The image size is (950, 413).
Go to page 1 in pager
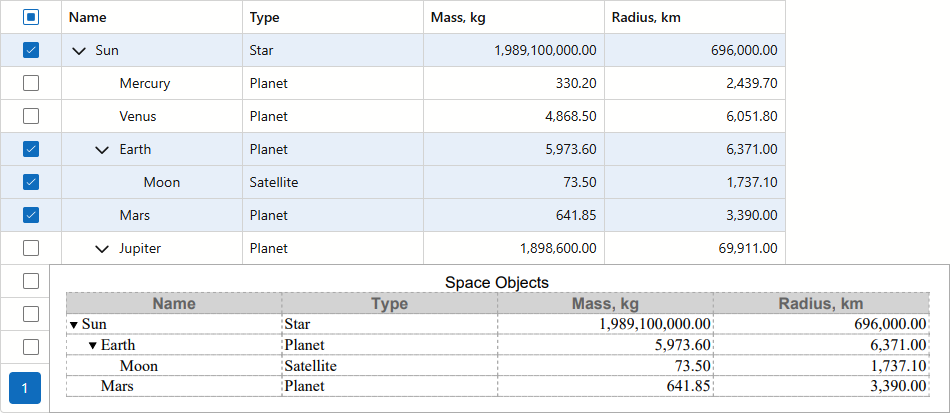click(25, 387)
